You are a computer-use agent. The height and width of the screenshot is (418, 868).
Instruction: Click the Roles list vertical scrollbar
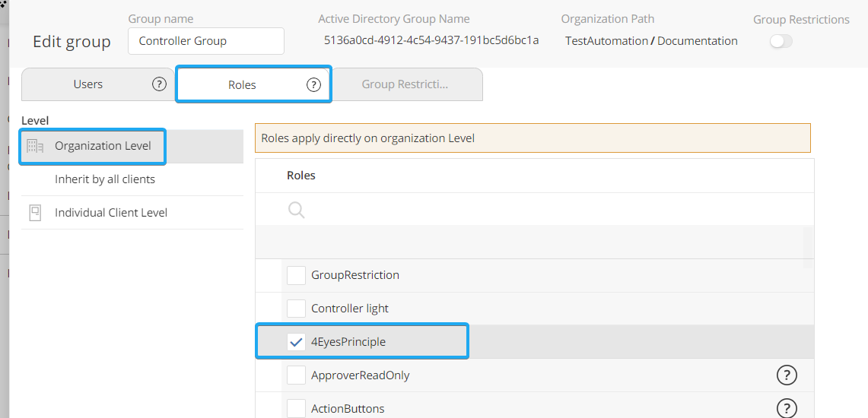pyautogui.click(x=808, y=247)
